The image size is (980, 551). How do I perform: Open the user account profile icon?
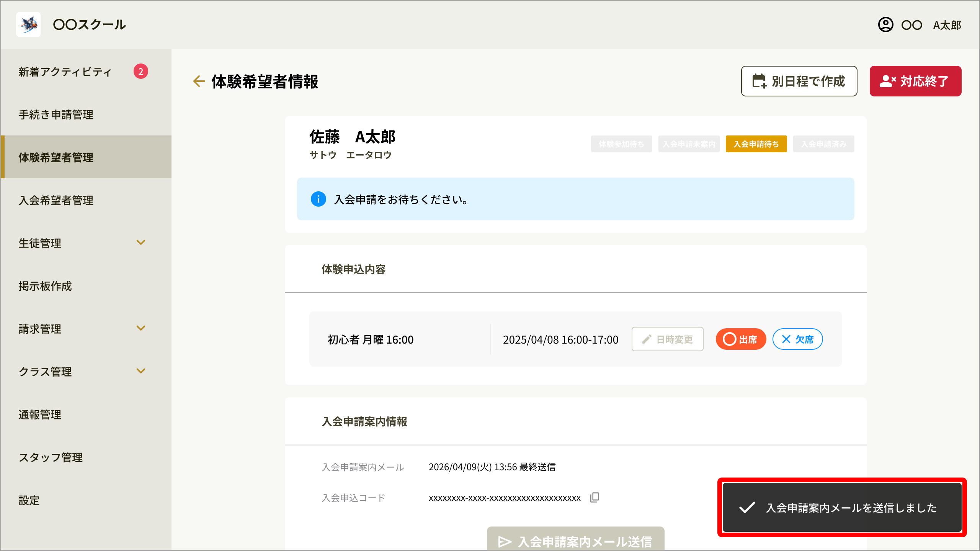pos(885,25)
